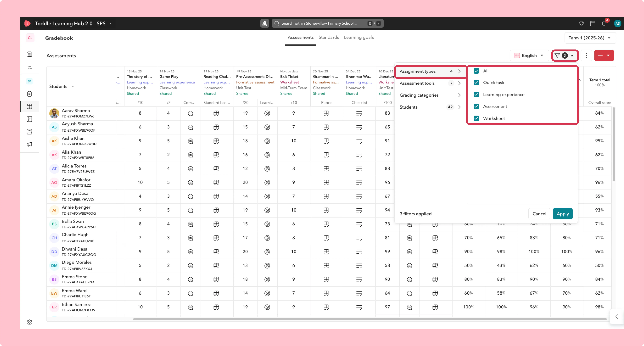Click Bella Swan's Unit Test score 73

[387, 224]
